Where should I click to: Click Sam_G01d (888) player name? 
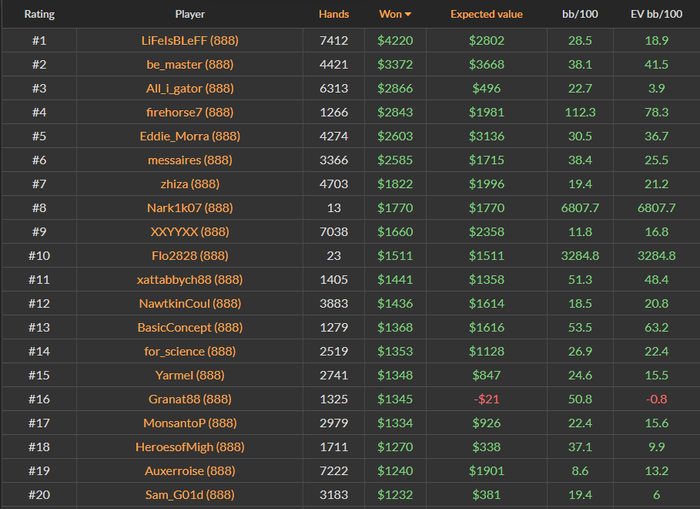pos(189,495)
